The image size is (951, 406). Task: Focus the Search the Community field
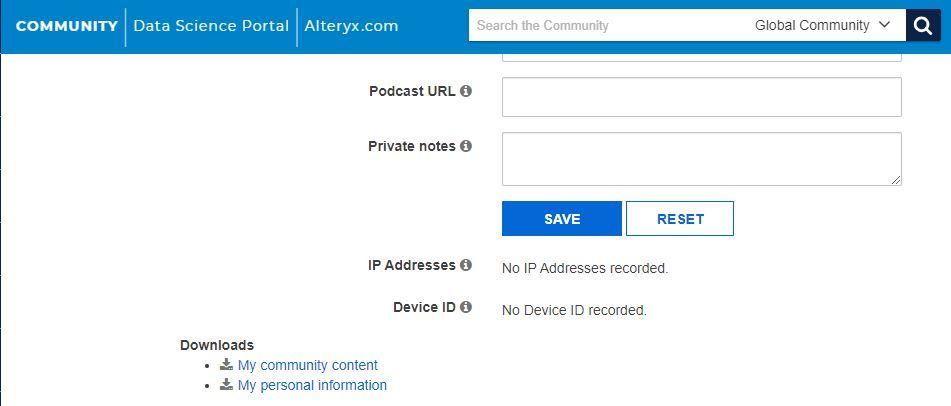[x=605, y=26]
